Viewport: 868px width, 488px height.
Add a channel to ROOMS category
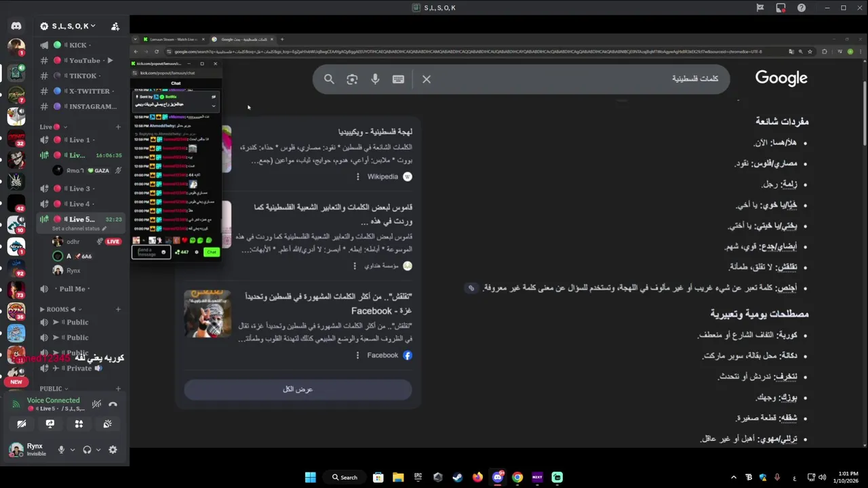point(118,309)
